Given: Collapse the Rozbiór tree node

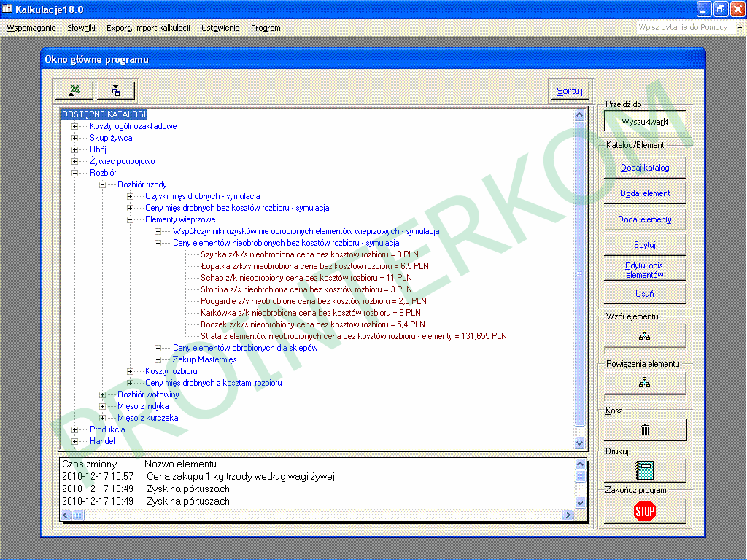Looking at the screenshot, I should (74, 173).
